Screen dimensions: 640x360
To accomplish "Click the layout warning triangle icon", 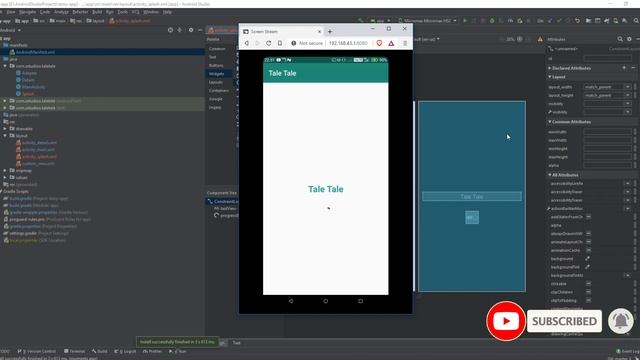I will point(540,39).
